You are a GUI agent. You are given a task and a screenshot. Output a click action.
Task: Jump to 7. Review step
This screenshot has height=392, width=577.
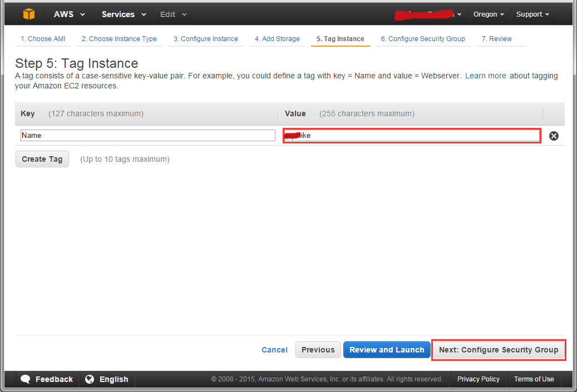point(496,38)
